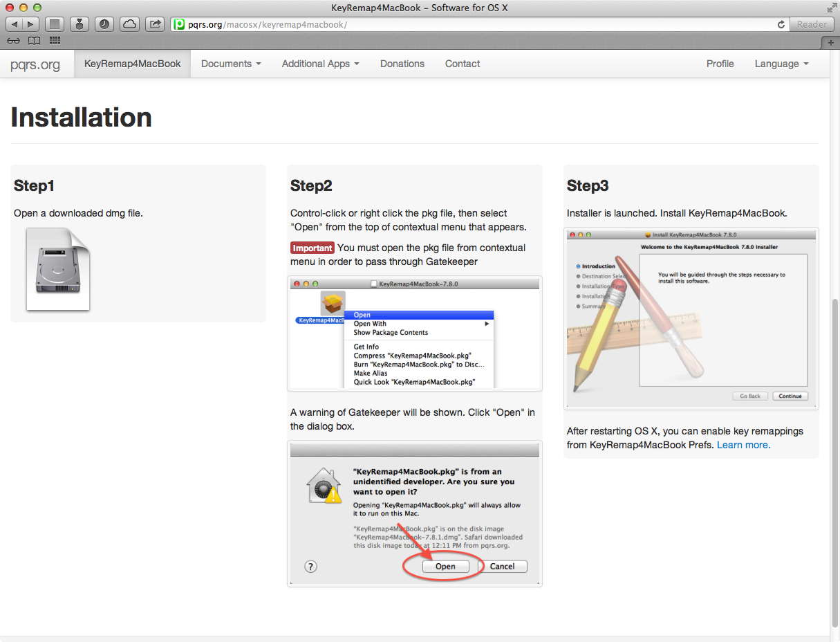840x642 pixels.
Task: Show Reading List via glasses icon
Action: 15,41
